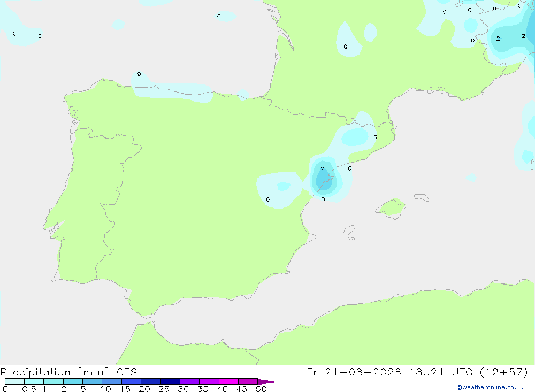Open the weatheronline.co.uk credit link

(490, 387)
